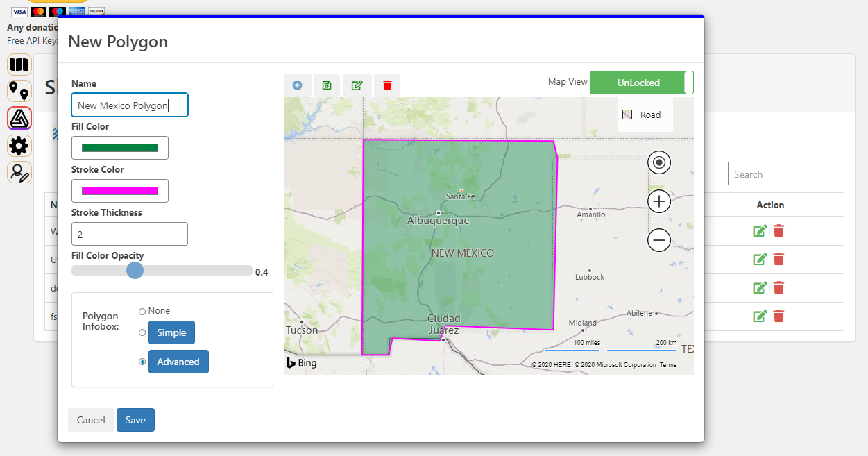Click the Simple infobox button

tap(171, 332)
